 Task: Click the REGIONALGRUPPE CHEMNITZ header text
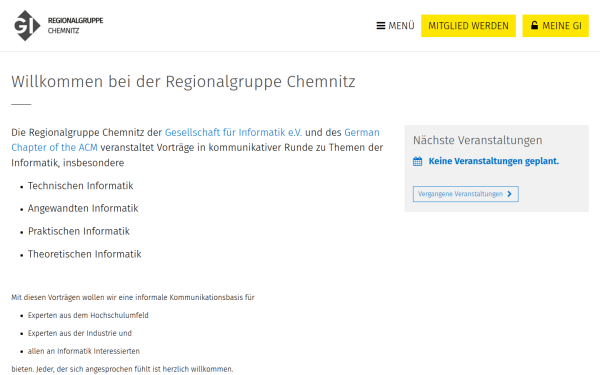[75, 25]
